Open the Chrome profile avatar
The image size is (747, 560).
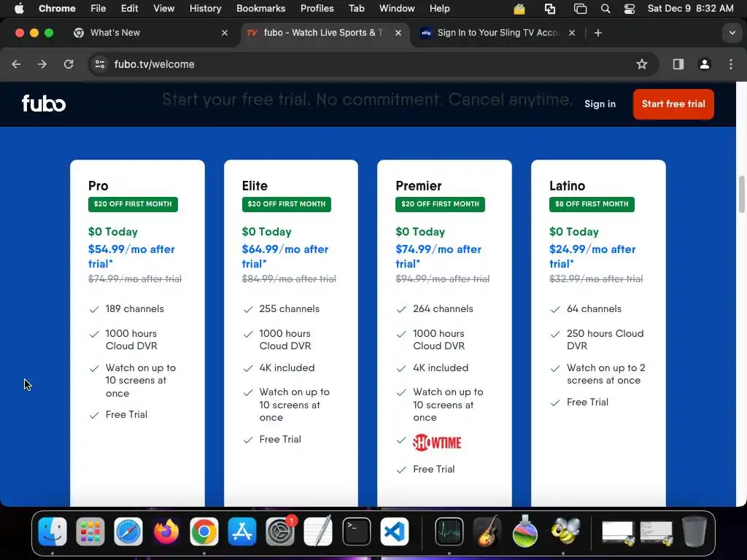point(705,64)
